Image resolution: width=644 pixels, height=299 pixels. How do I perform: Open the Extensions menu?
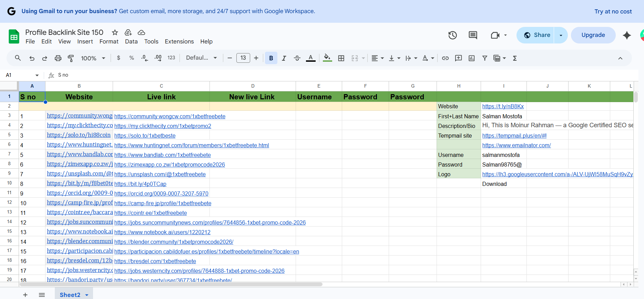179,41
